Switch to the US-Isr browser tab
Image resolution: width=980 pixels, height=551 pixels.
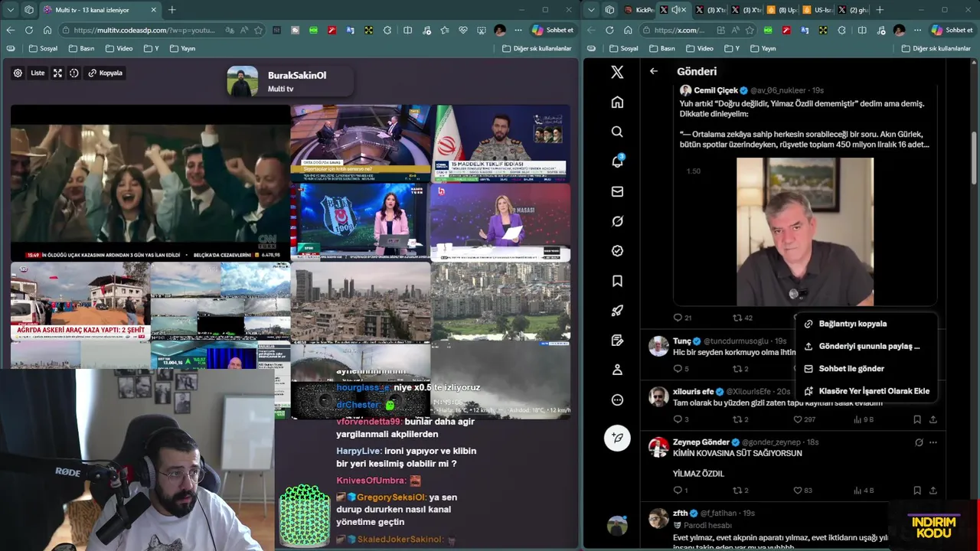[x=817, y=10]
